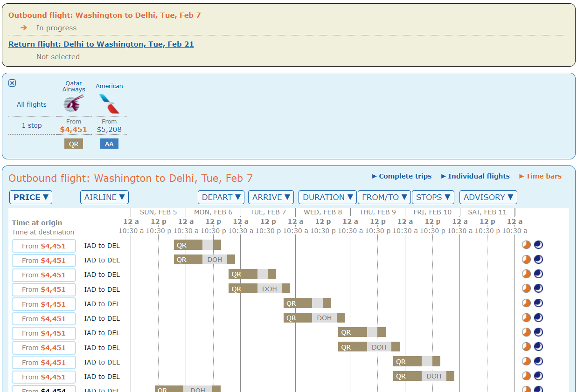The width and height of the screenshot is (577, 392).
Task: Click the orange arrow icon beside In progress
Action: (24, 28)
